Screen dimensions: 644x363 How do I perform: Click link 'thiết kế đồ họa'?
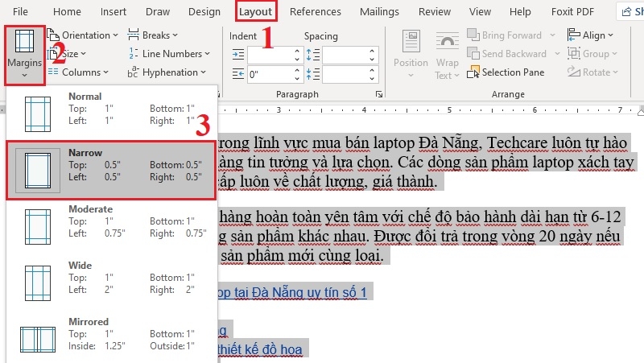(x=259, y=349)
